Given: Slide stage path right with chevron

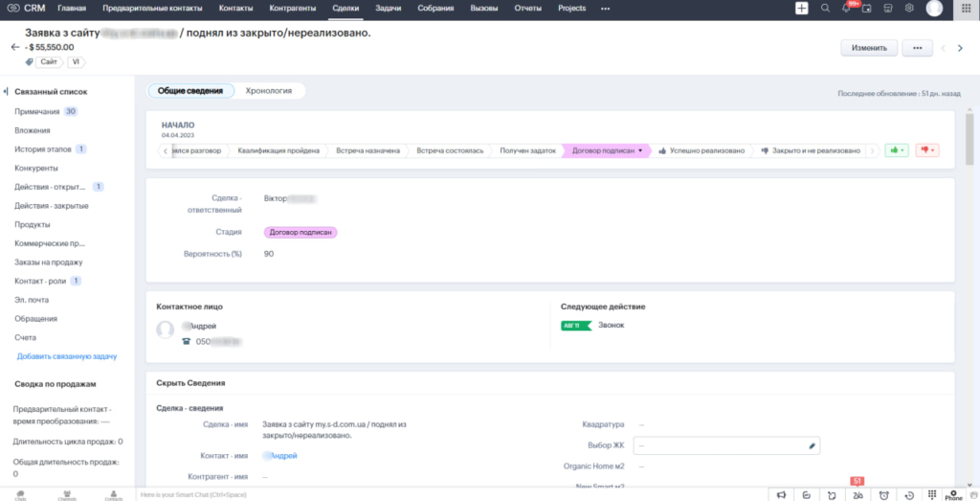Looking at the screenshot, I should pos(873,150).
